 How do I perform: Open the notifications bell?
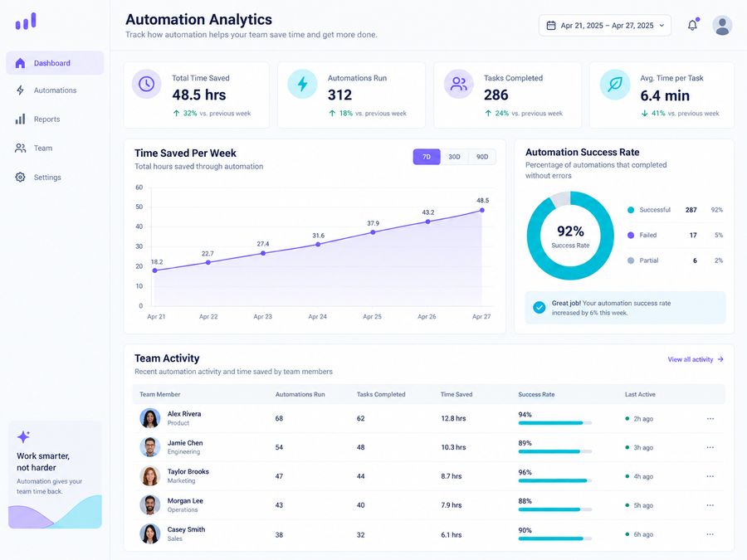(x=693, y=25)
